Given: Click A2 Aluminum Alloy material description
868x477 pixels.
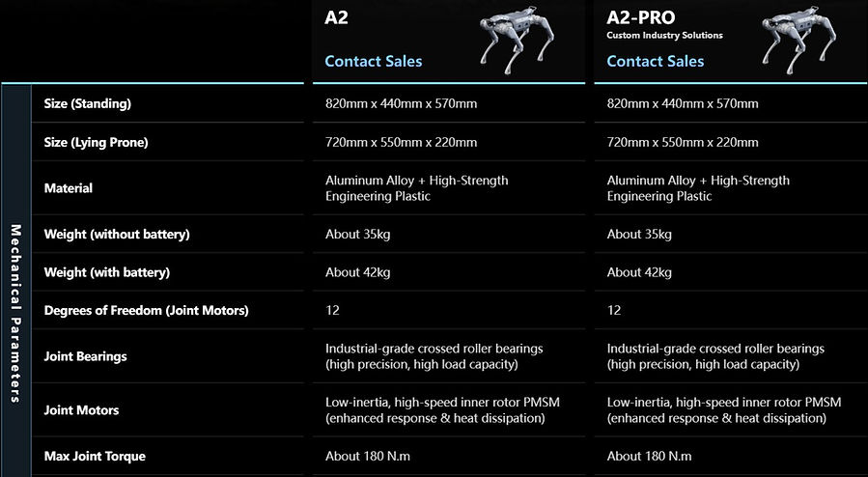Looking at the screenshot, I should click(x=416, y=188).
